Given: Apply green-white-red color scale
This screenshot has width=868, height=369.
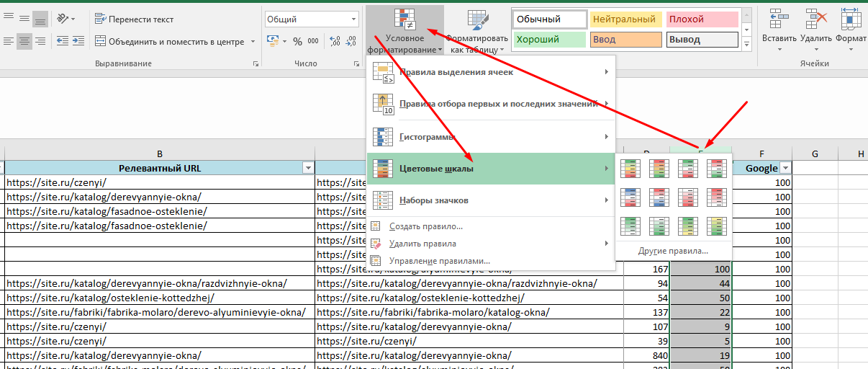Looking at the screenshot, I should click(x=687, y=168).
